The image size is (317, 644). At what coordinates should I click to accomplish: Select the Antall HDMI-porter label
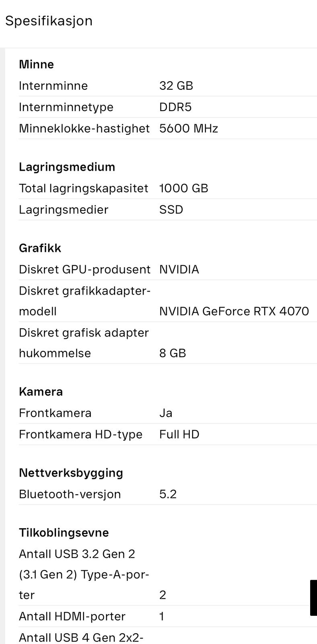[x=72, y=616]
